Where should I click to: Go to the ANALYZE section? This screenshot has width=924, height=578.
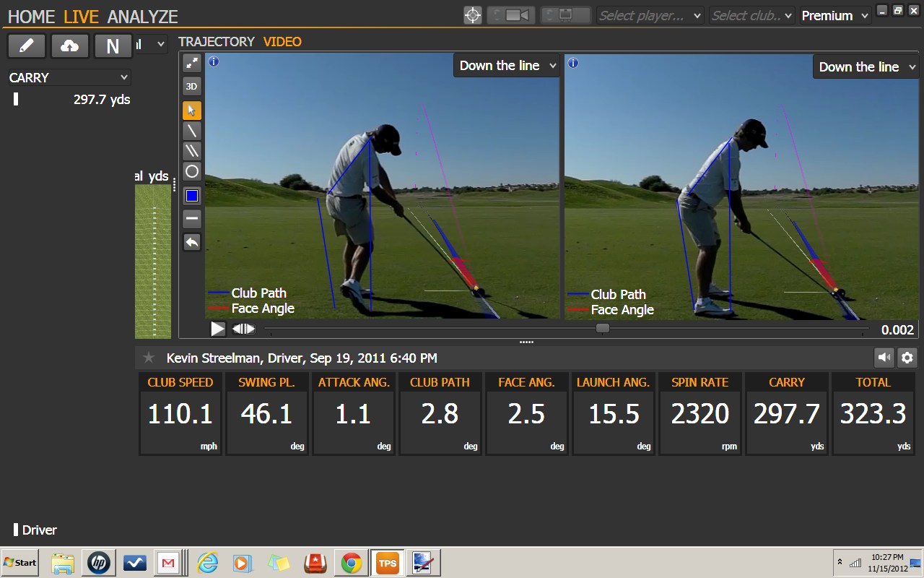click(x=142, y=17)
